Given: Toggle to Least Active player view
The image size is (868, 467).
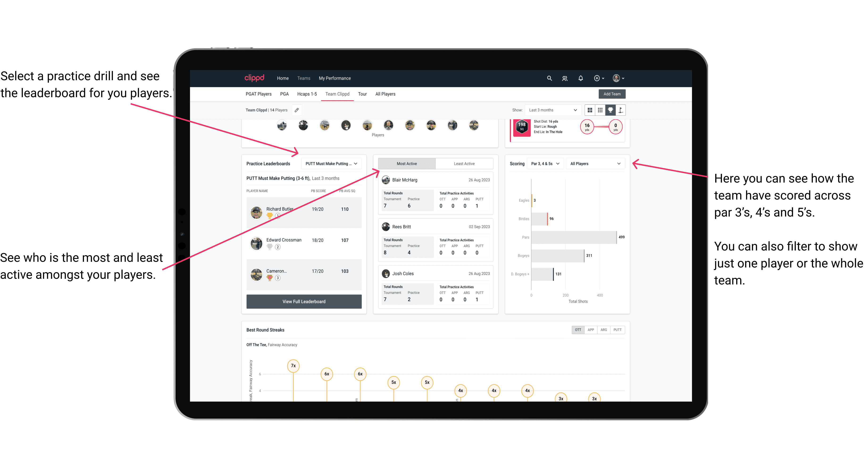Looking at the screenshot, I should [x=464, y=163].
